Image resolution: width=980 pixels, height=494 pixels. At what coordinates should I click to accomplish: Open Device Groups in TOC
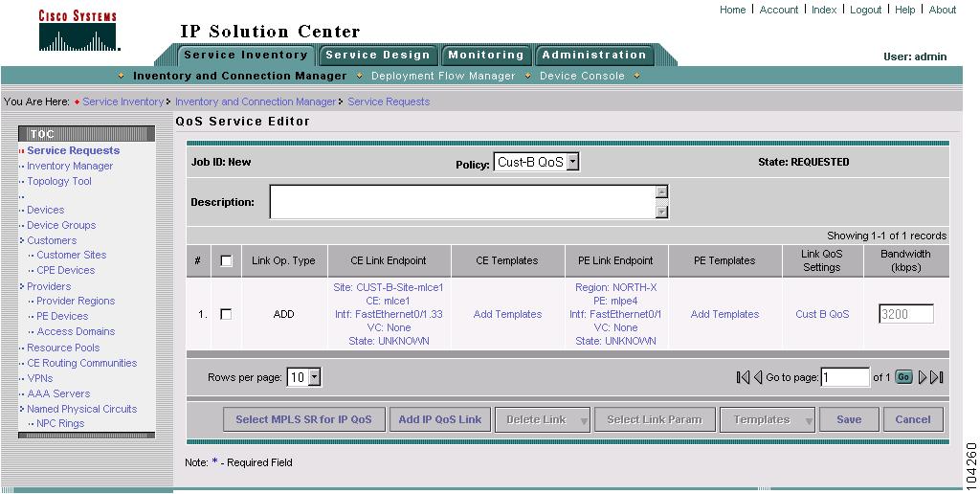click(x=61, y=225)
